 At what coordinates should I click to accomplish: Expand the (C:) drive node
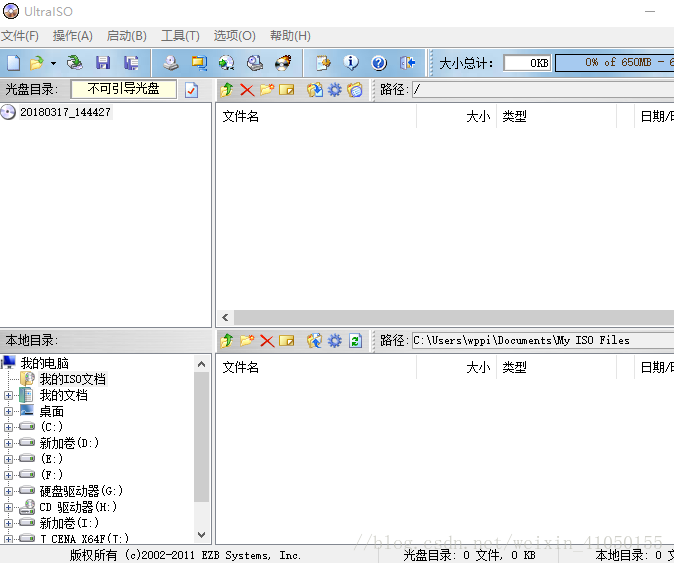[x=8, y=427]
